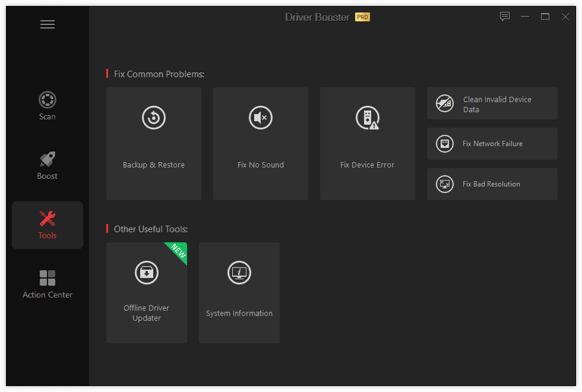Image resolution: width=582 pixels, height=392 pixels.
Task: Click the muted speaker icon
Action: coord(261,118)
